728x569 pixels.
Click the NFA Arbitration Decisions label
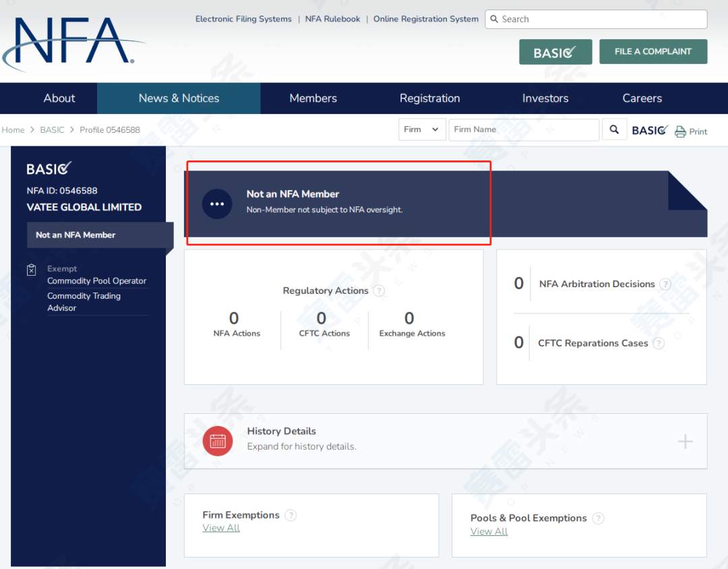pos(597,284)
